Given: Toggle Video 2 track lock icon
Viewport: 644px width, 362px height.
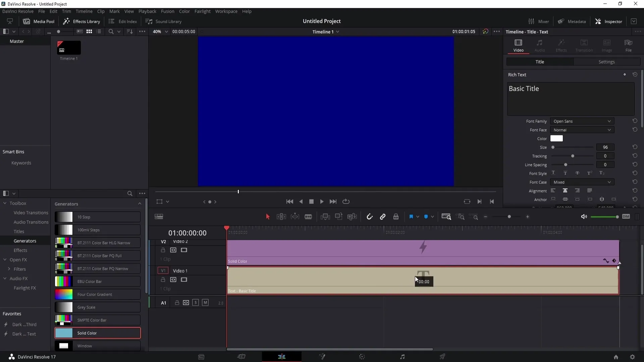Looking at the screenshot, I should (163, 250).
